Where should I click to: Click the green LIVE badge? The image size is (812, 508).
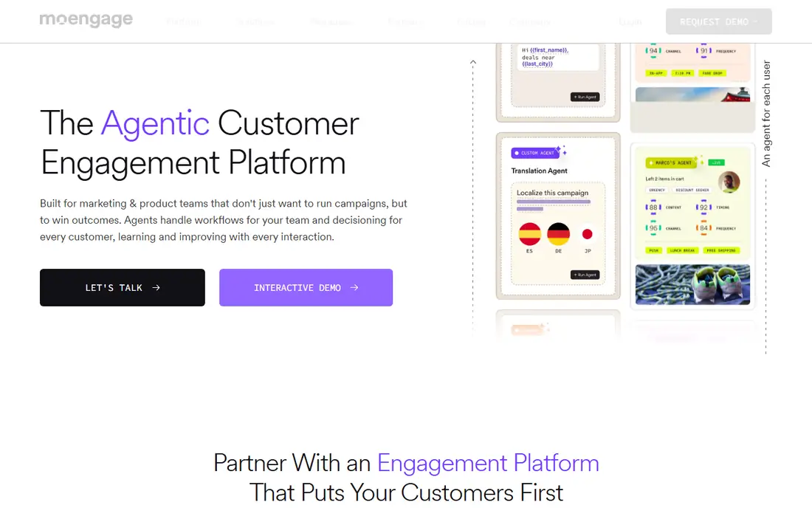coord(716,162)
